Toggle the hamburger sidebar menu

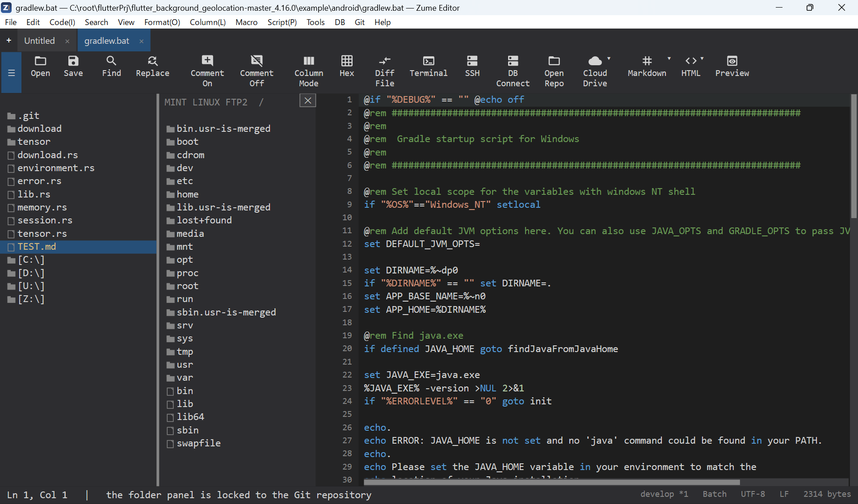click(12, 73)
